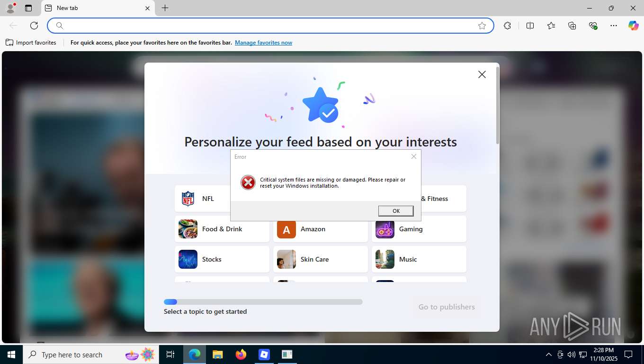Open the green window taskbar app
Screen dimensions: 644x364
[287, 355]
